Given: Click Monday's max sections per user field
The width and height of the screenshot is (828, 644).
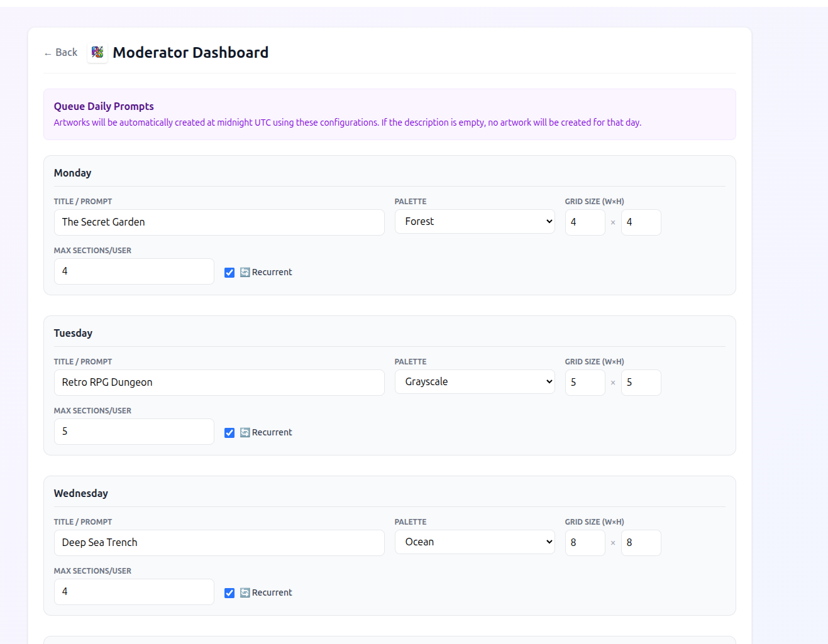Looking at the screenshot, I should (x=134, y=271).
